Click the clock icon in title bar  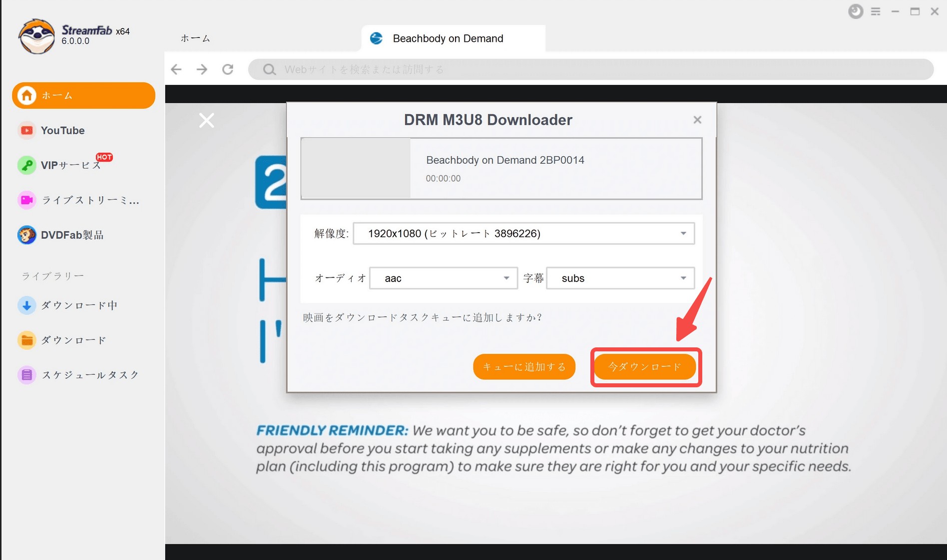click(x=856, y=11)
